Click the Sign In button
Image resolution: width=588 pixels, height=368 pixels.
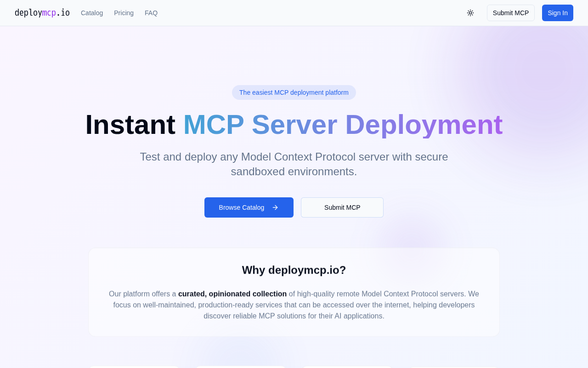tap(558, 13)
